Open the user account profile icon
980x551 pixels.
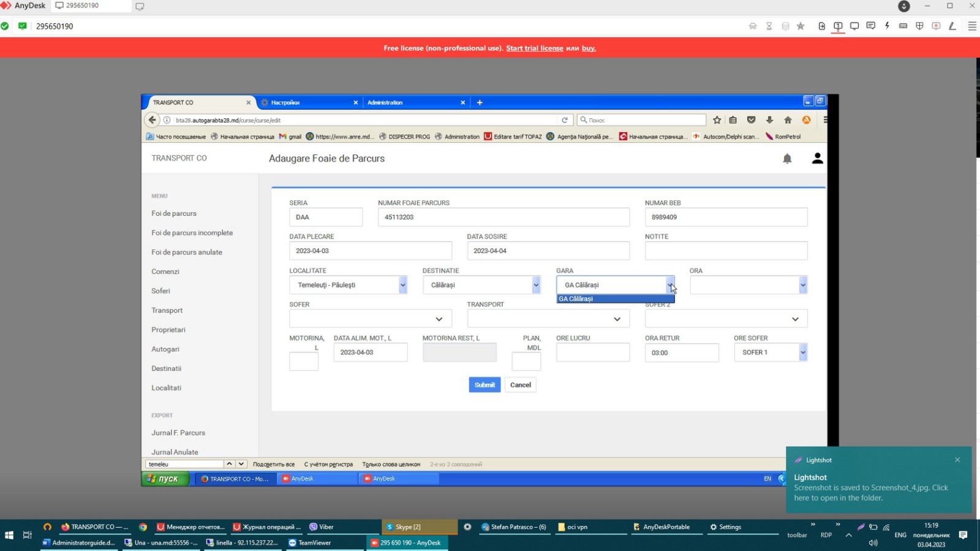pos(817,158)
